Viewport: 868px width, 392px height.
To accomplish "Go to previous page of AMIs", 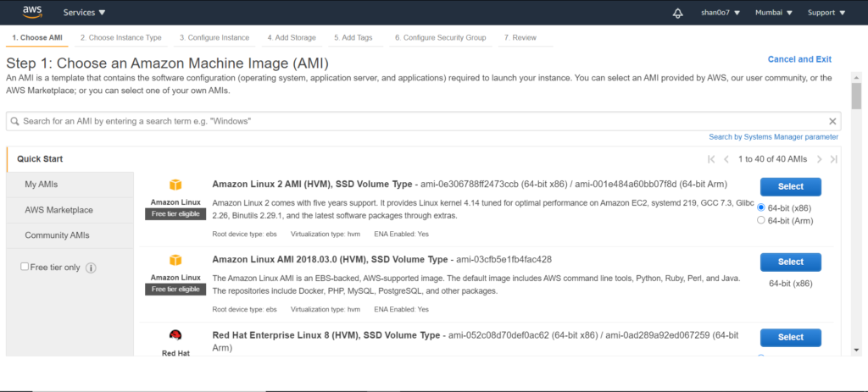I will 726,159.
